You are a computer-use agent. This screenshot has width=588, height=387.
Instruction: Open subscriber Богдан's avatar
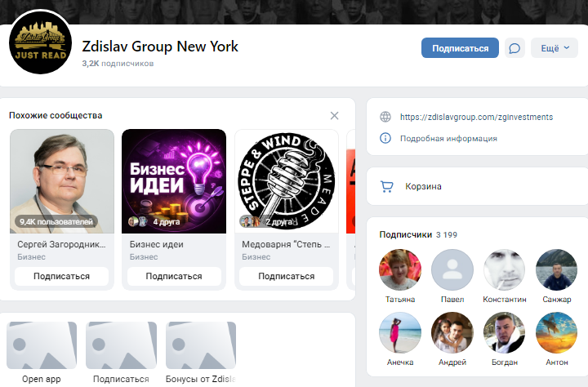[505, 332]
